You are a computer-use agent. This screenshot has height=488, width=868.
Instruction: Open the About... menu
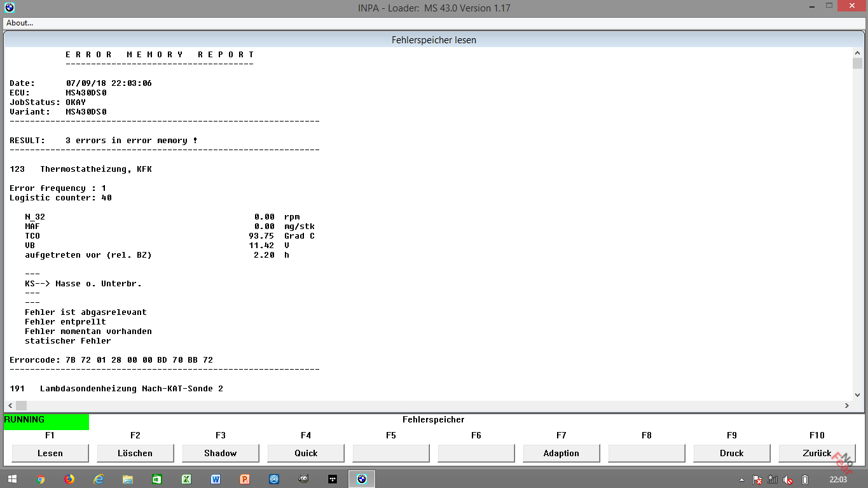[x=20, y=23]
